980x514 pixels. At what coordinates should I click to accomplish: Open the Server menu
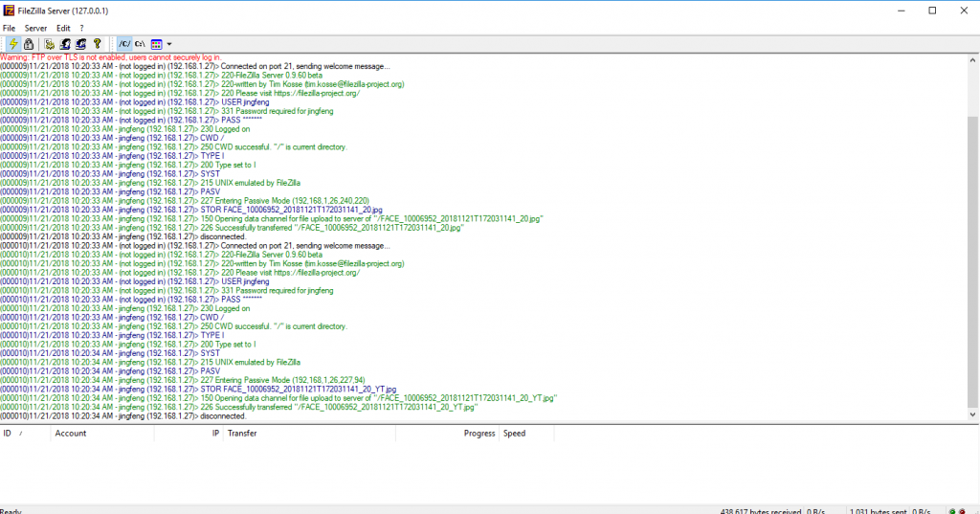35,28
